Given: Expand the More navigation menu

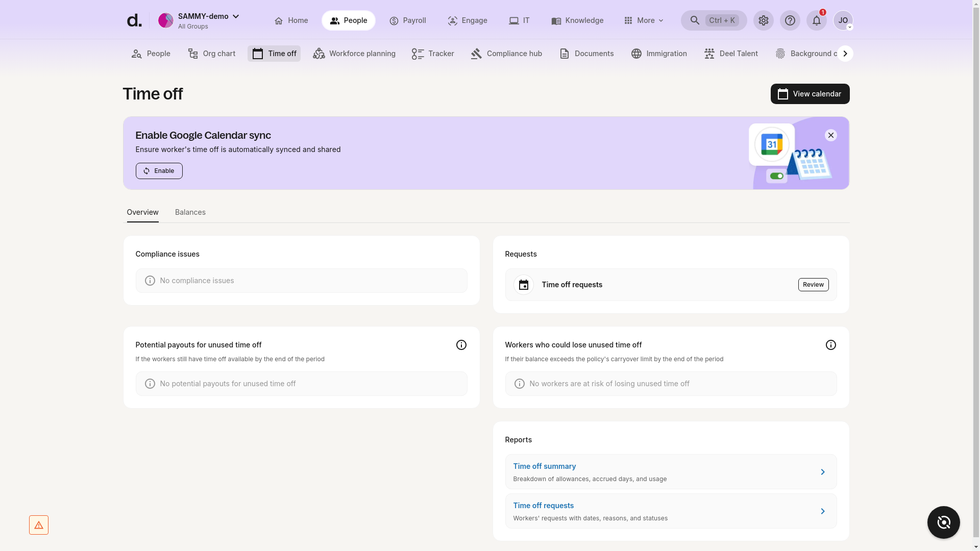Looking at the screenshot, I should click(x=644, y=20).
